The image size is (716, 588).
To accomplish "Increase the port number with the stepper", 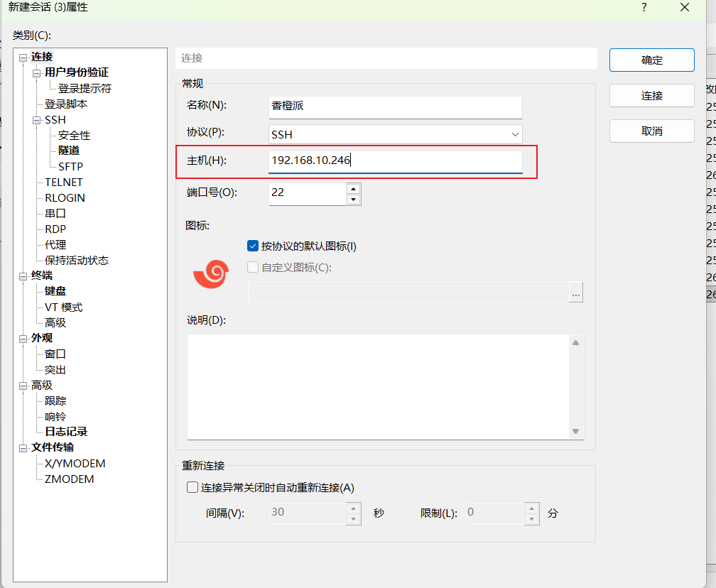I will pyautogui.click(x=353, y=189).
